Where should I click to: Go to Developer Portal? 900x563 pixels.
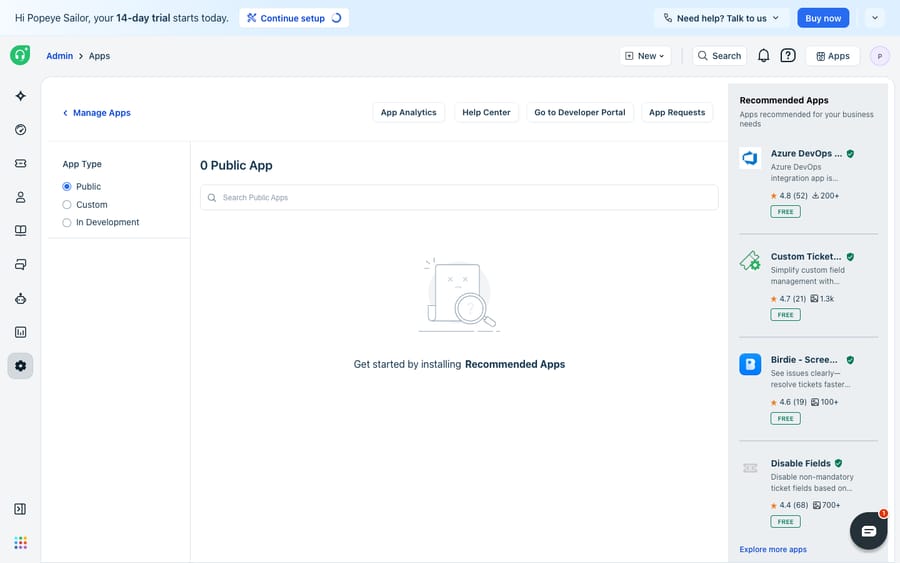[580, 112]
